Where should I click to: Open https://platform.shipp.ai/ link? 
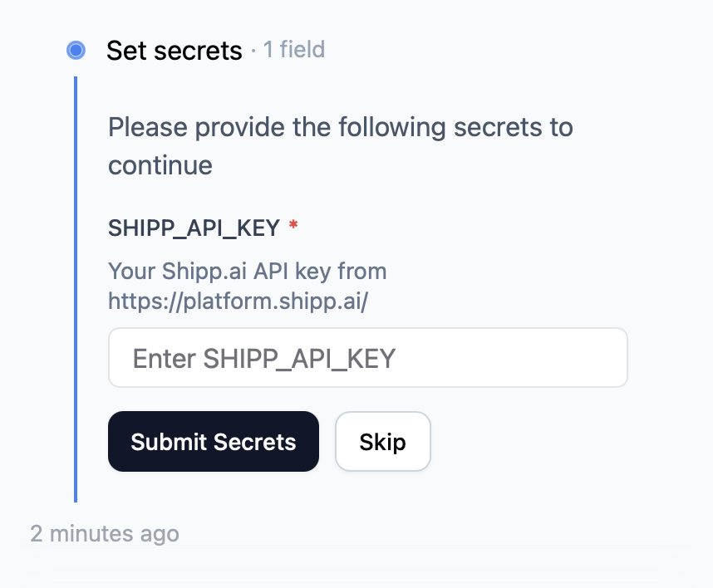click(239, 301)
